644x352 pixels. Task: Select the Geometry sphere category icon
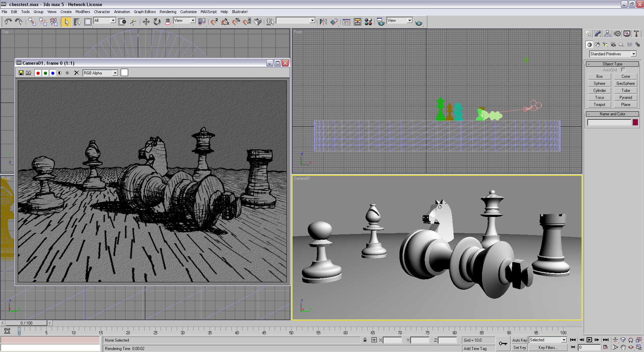[x=589, y=45]
